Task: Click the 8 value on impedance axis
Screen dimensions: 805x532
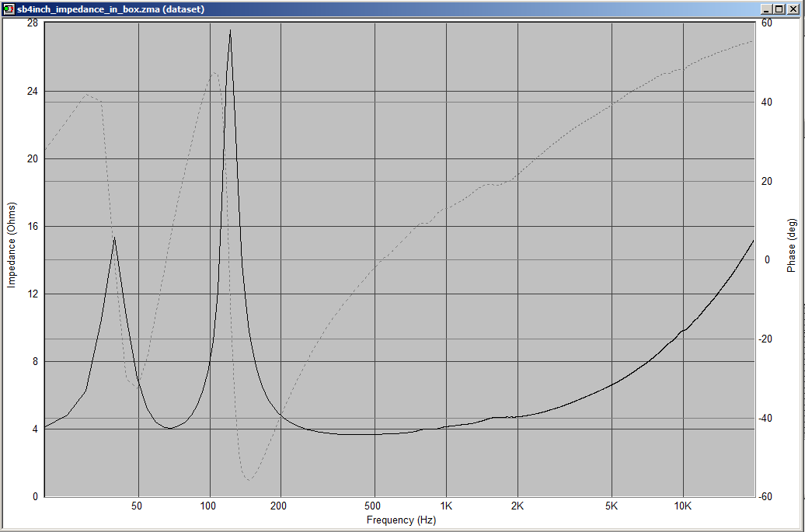Action: click(x=35, y=362)
